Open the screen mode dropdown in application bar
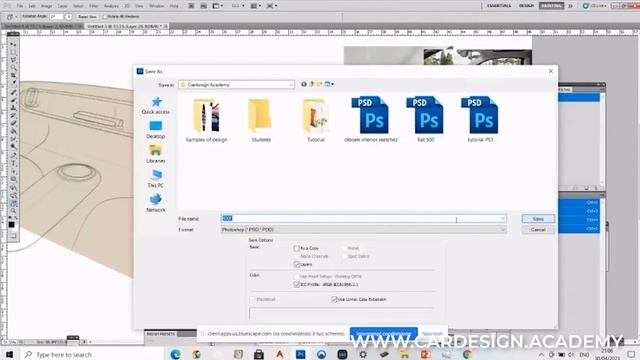 point(272,6)
